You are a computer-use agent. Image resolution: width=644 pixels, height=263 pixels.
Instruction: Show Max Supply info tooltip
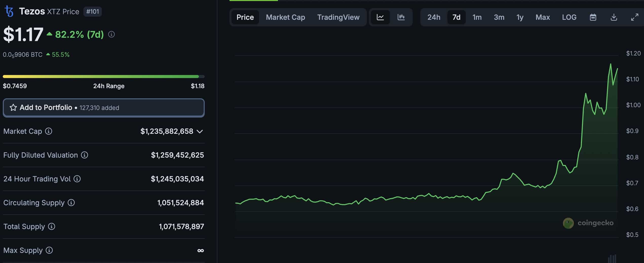pyautogui.click(x=49, y=250)
